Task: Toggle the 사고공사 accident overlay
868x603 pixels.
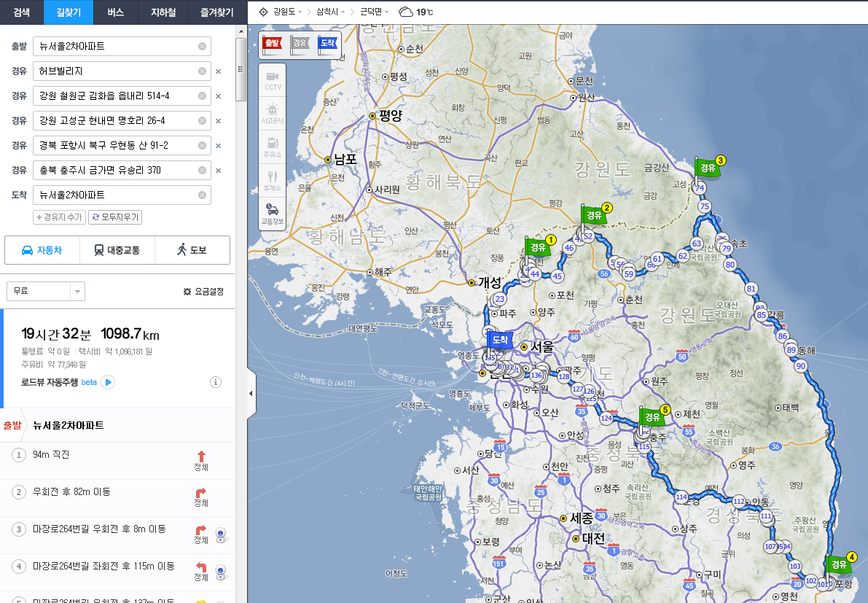Action: click(x=273, y=113)
